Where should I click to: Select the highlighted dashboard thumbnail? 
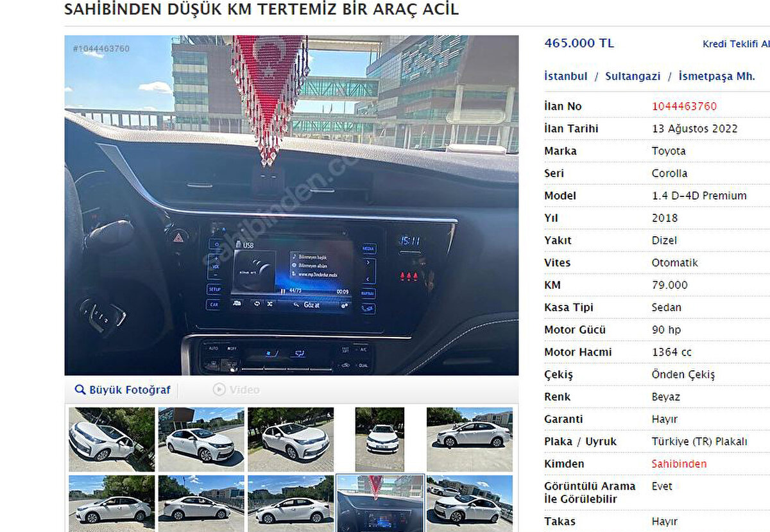(380, 504)
